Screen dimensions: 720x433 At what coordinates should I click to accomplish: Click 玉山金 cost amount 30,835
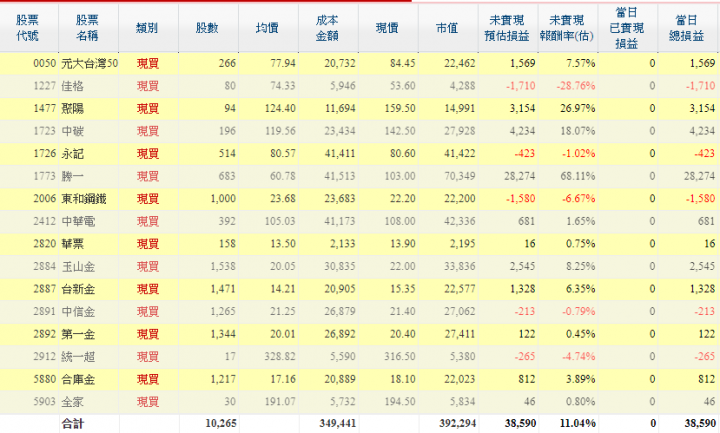(340, 266)
